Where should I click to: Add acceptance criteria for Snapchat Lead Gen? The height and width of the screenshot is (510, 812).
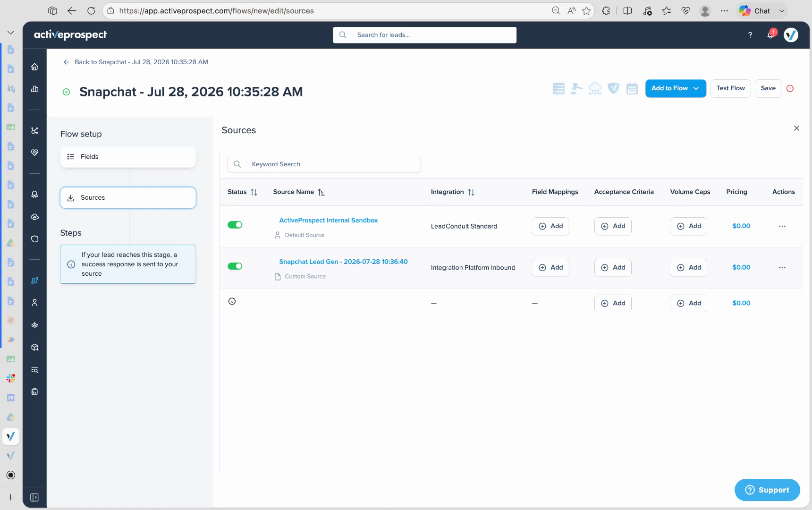(613, 267)
